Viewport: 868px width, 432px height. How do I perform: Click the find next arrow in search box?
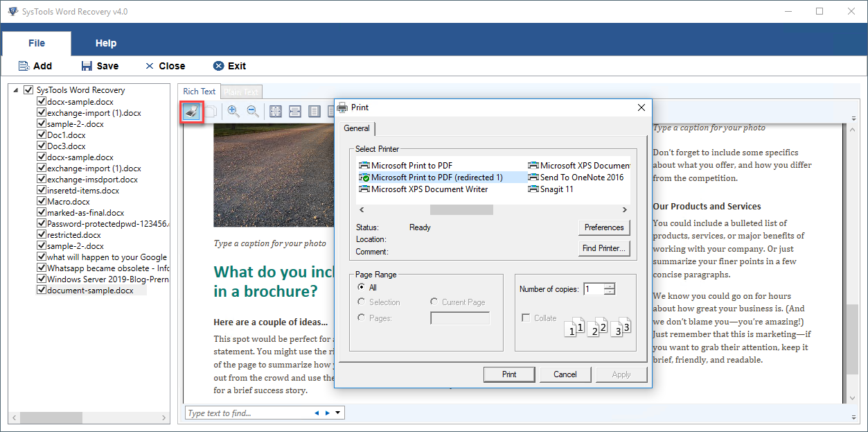click(x=328, y=413)
